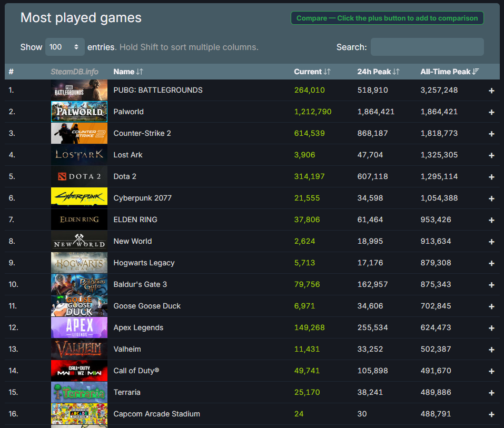Open the Valheim game link
This screenshot has width=504, height=428.
click(127, 349)
